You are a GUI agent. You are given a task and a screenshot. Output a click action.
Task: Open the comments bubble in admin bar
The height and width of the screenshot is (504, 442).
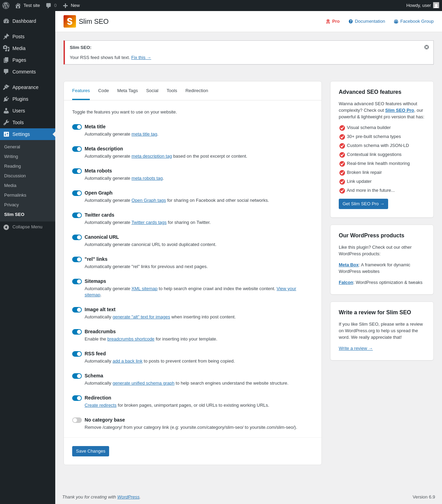point(49,6)
